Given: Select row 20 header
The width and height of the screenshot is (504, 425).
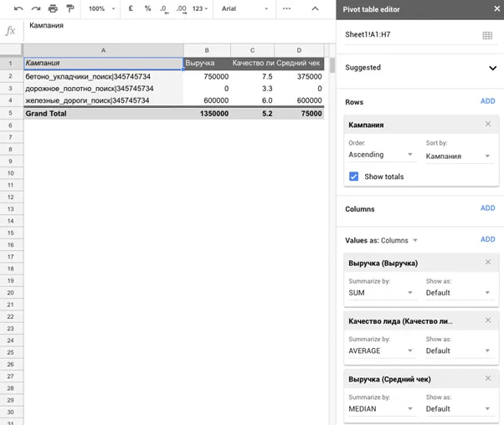Looking at the screenshot, I should click(x=11, y=293).
